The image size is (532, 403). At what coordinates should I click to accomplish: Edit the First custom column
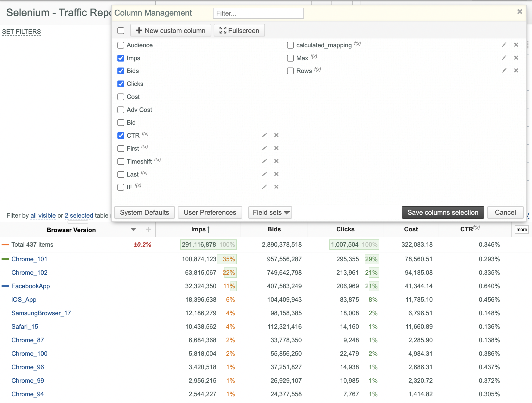tap(264, 148)
